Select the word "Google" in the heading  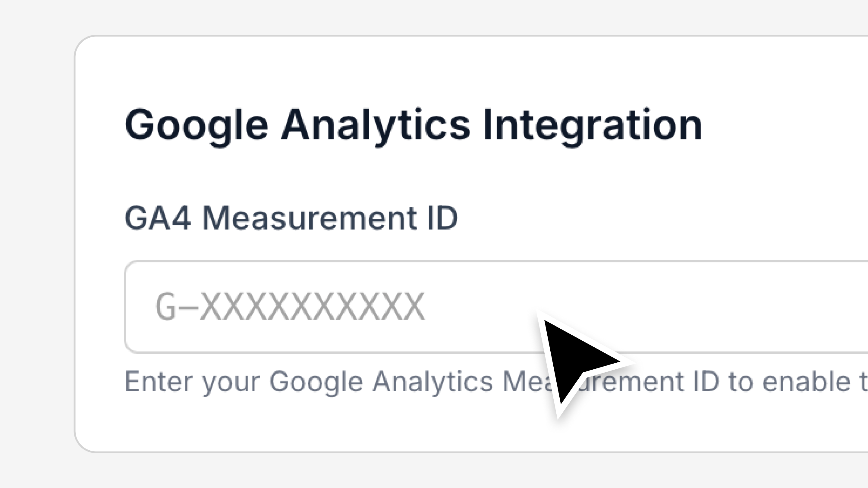tap(197, 125)
